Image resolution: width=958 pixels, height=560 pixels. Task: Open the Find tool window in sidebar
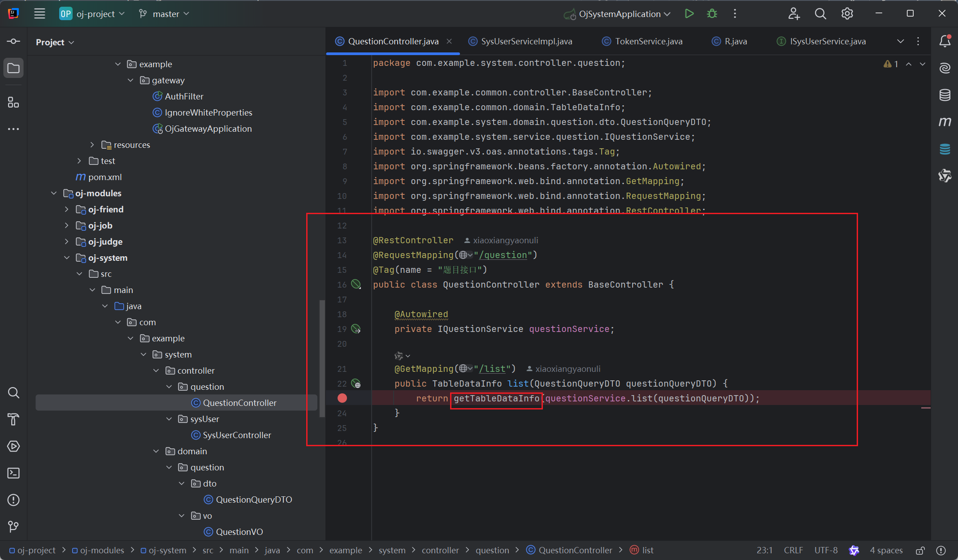[x=13, y=393]
